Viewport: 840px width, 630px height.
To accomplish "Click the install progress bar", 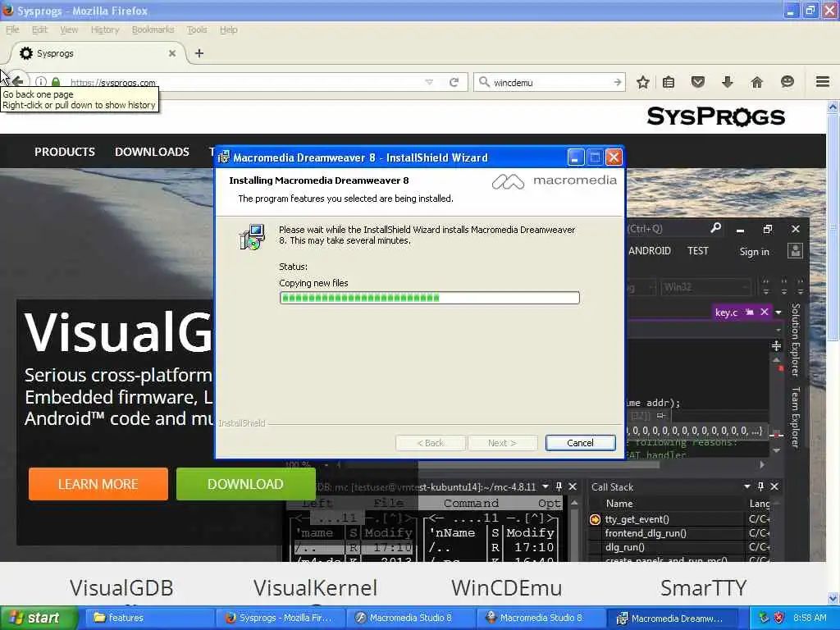I will click(429, 297).
